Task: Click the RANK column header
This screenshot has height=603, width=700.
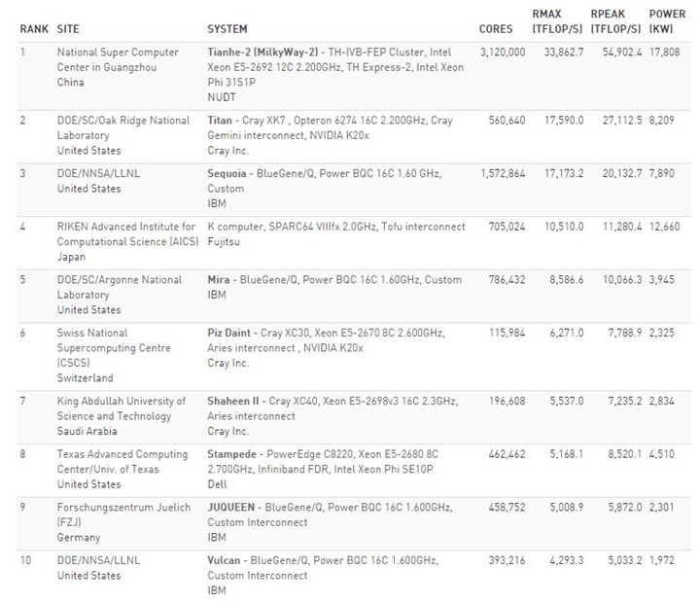Action: [x=34, y=29]
